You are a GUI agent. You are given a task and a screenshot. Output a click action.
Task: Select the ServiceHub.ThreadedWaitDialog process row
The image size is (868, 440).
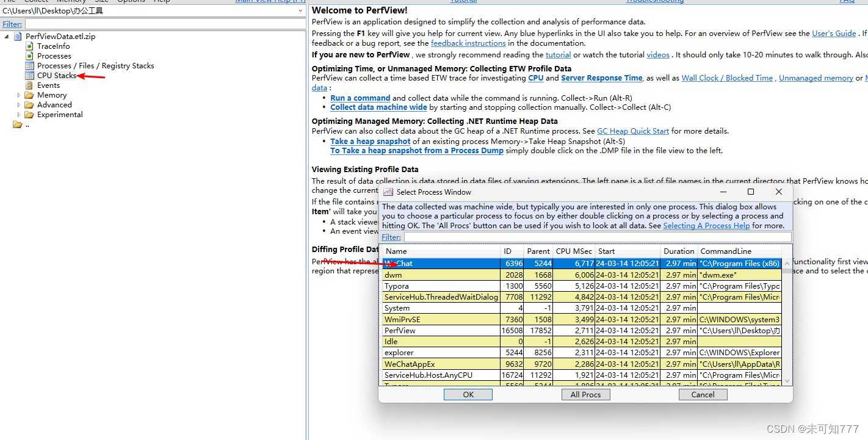coord(582,297)
